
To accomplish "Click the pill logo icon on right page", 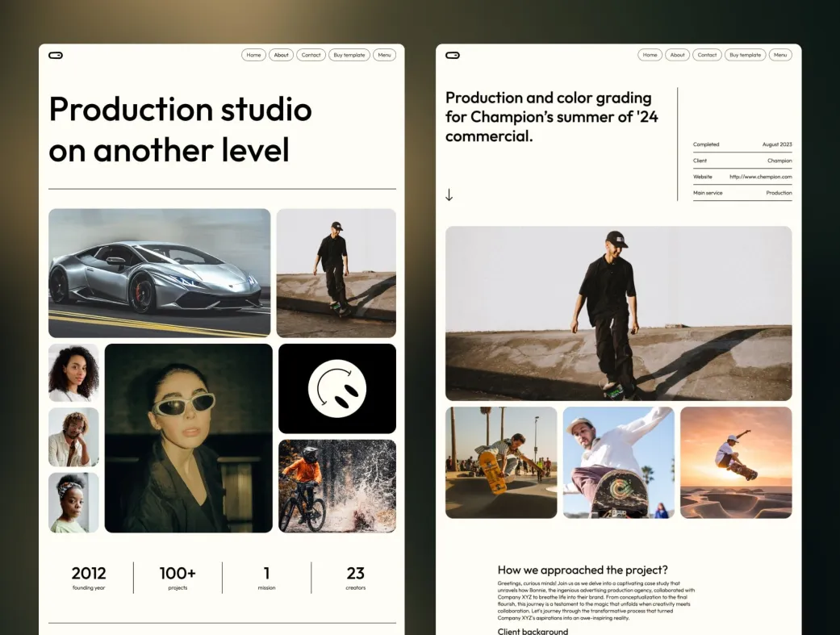I will tap(453, 55).
